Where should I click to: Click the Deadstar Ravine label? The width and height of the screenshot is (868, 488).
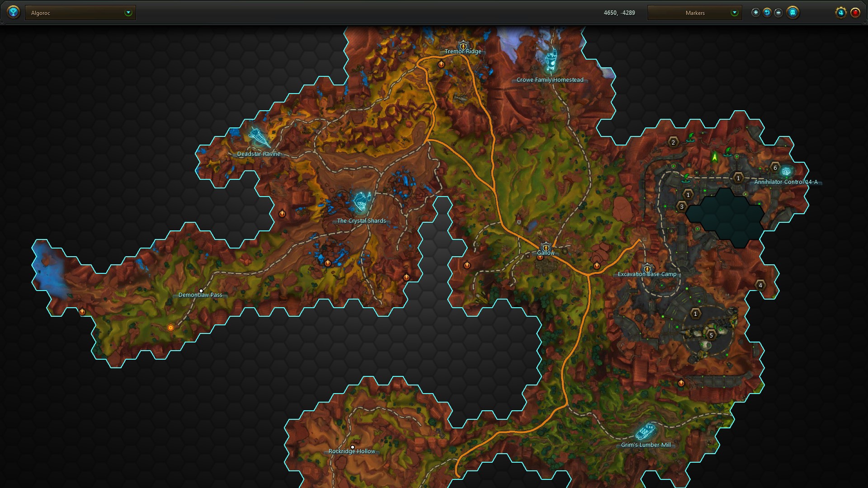(259, 154)
